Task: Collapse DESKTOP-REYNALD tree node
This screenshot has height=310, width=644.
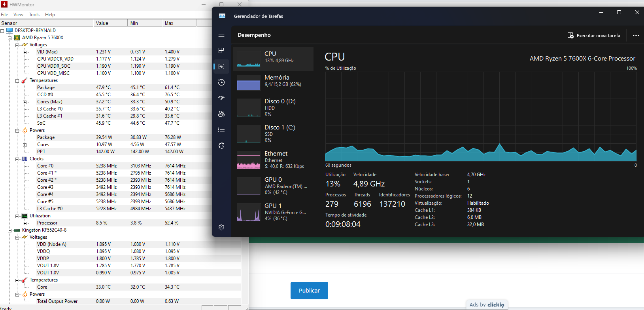Action: (x=2, y=30)
